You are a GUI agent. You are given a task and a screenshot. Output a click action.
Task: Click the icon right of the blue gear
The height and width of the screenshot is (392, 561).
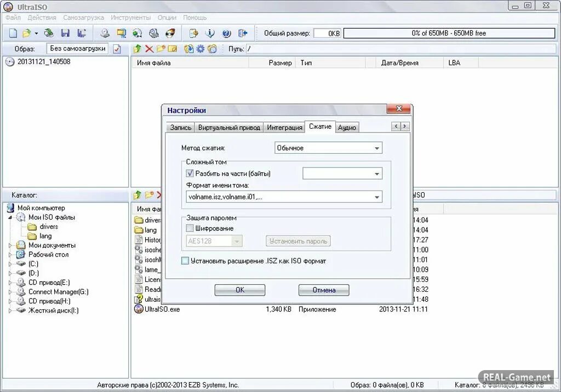[213, 49]
